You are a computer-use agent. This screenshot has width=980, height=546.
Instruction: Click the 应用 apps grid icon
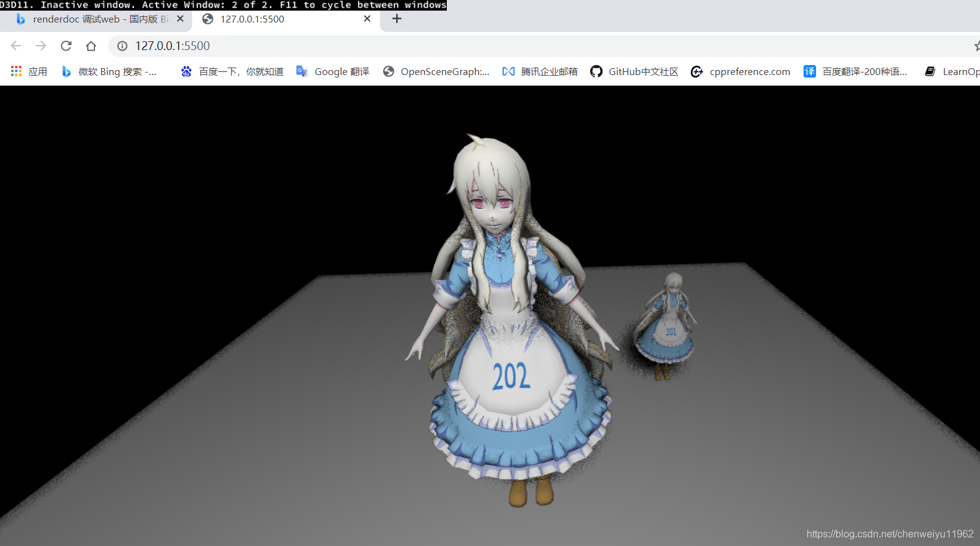[x=16, y=71]
